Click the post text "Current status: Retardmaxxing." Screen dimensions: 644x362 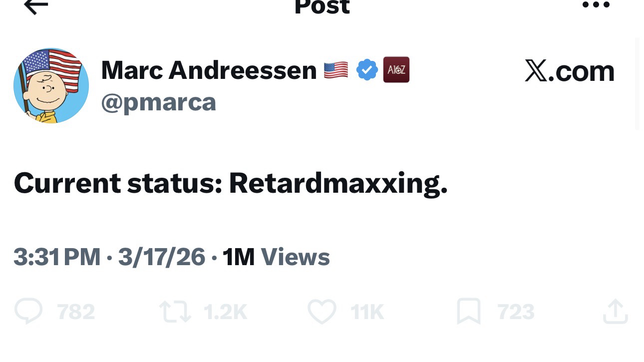coord(231,183)
